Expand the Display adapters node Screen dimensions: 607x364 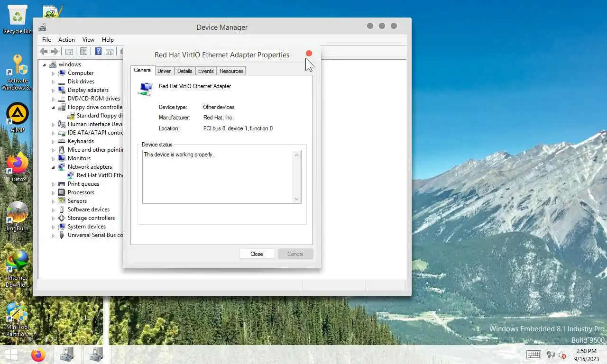(53, 91)
